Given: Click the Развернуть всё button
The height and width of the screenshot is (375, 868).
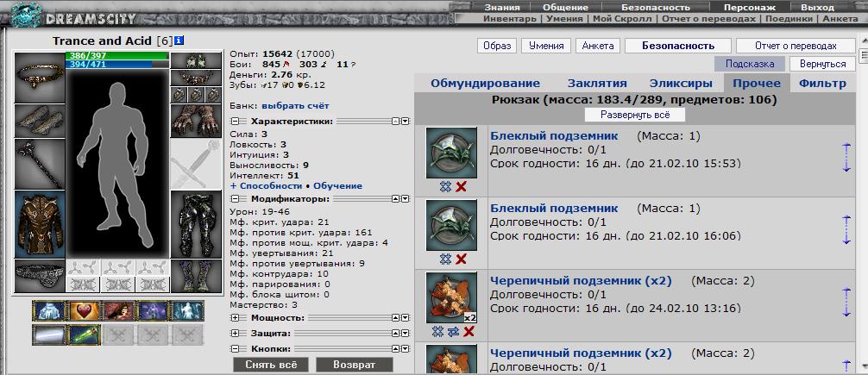Looking at the screenshot, I should (x=635, y=115).
